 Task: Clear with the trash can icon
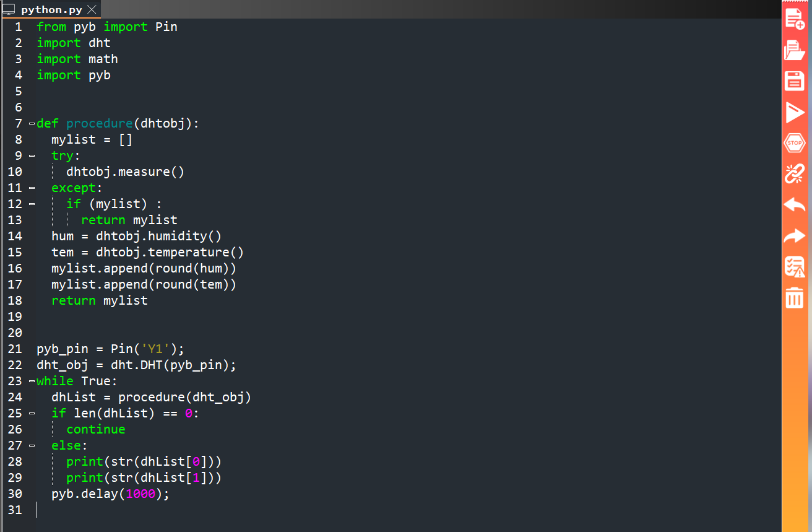tap(795, 298)
